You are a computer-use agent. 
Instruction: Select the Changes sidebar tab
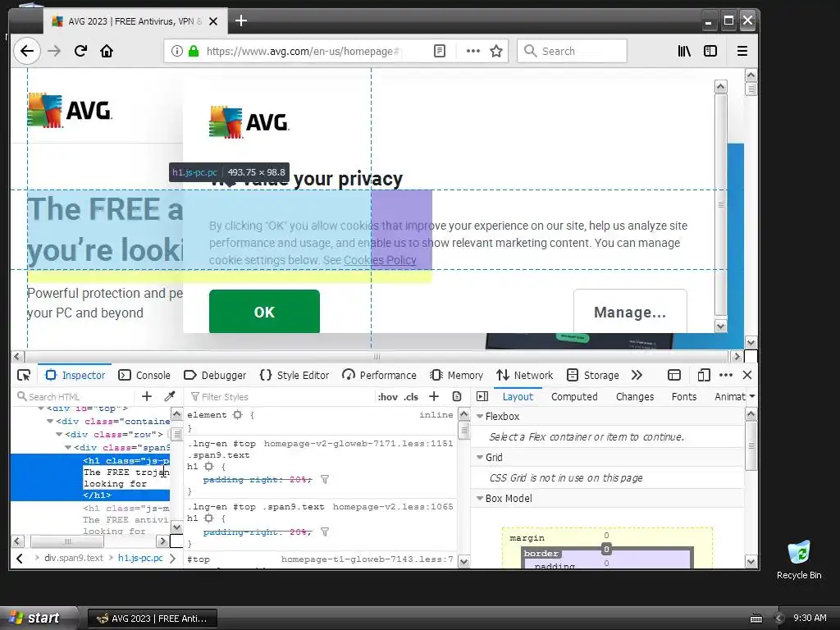635,396
